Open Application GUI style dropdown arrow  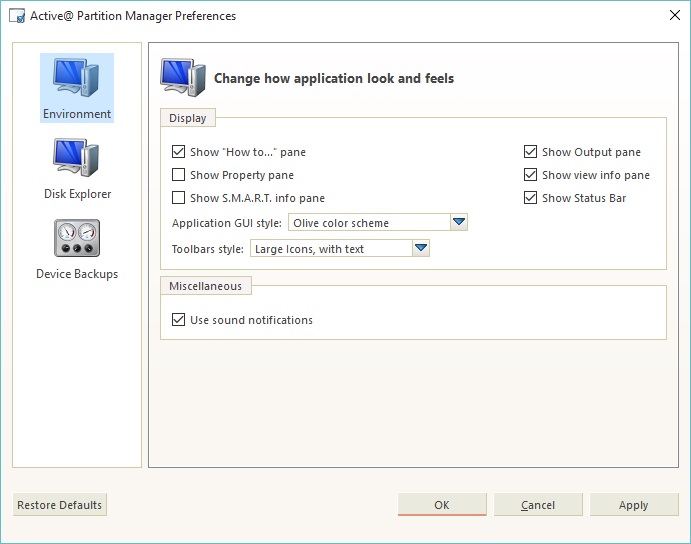(459, 222)
